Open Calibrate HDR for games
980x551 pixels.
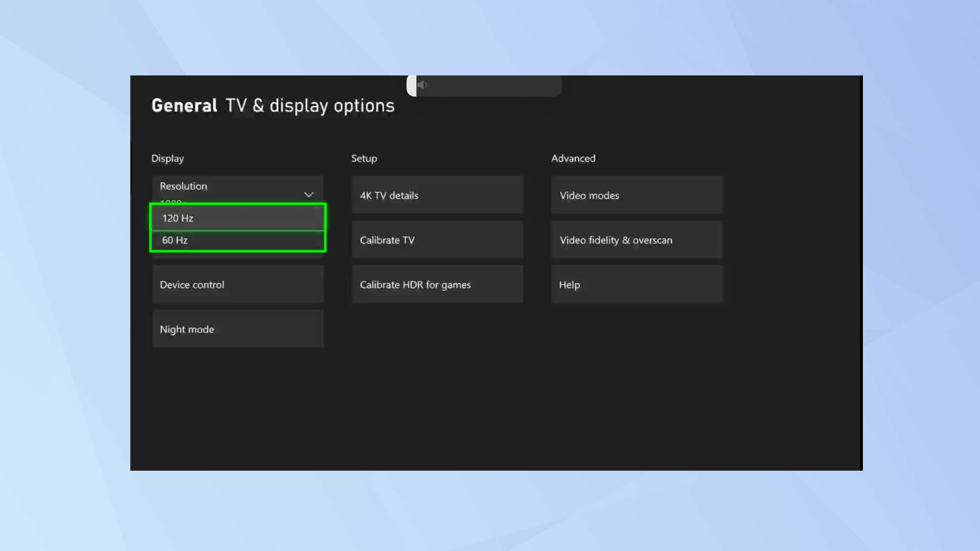[x=437, y=285]
